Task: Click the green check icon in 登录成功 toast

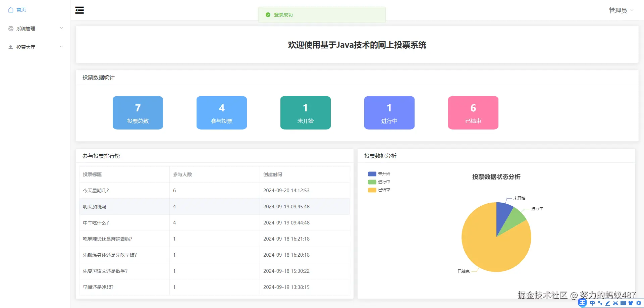Action: (268, 15)
